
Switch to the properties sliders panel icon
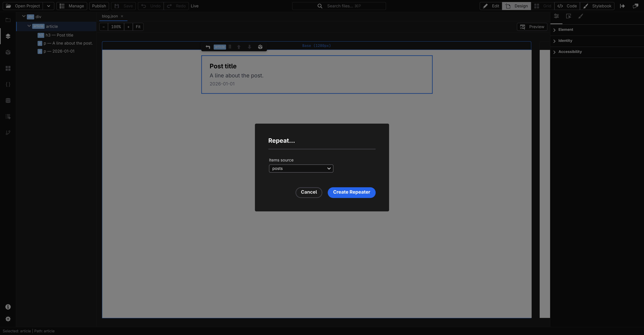[x=556, y=16]
